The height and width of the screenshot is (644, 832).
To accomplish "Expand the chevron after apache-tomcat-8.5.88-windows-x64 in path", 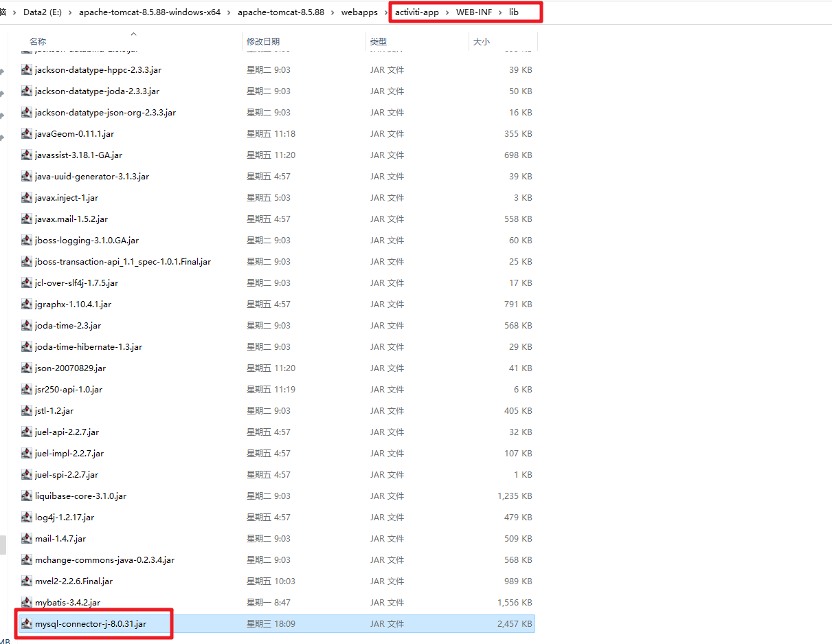I will pos(229,13).
